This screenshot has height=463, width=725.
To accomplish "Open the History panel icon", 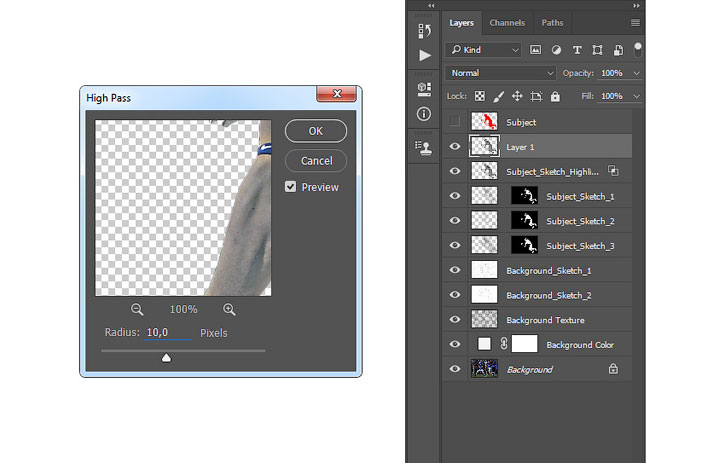I will [424, 31].
